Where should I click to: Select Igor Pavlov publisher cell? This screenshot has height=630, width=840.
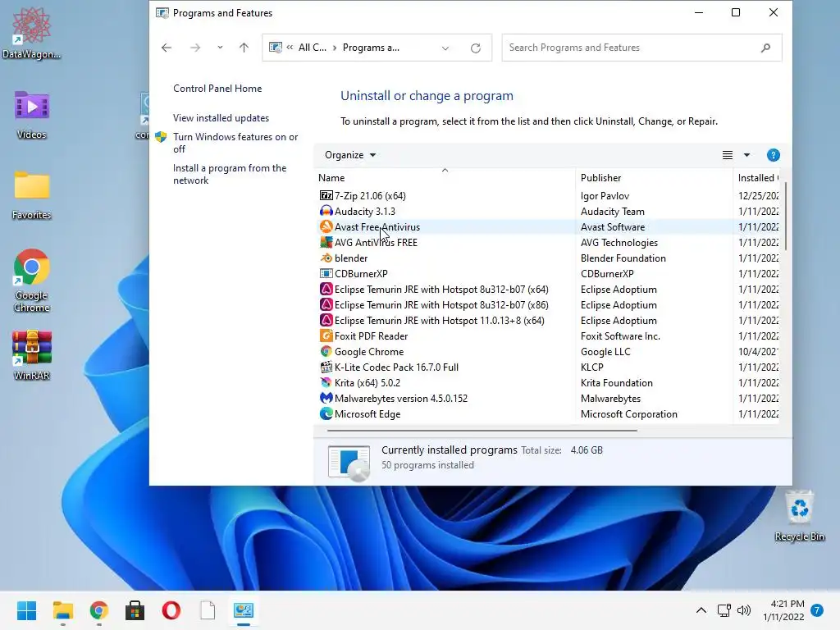click(605, 195)
